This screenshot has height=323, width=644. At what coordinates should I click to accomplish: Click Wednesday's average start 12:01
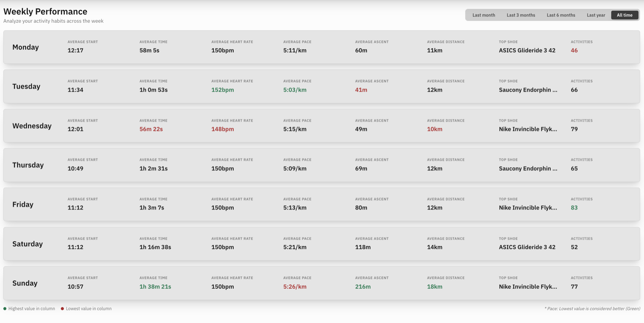pyautogui.click(x=75, y=129)
